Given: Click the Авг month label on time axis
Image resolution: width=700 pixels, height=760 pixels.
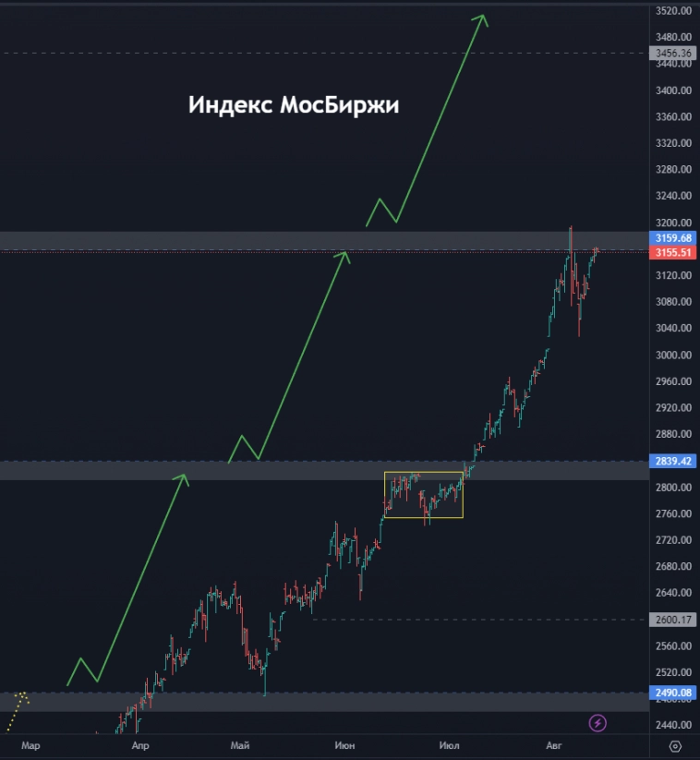Looking at the screenshot, I should tap(553, 745).
